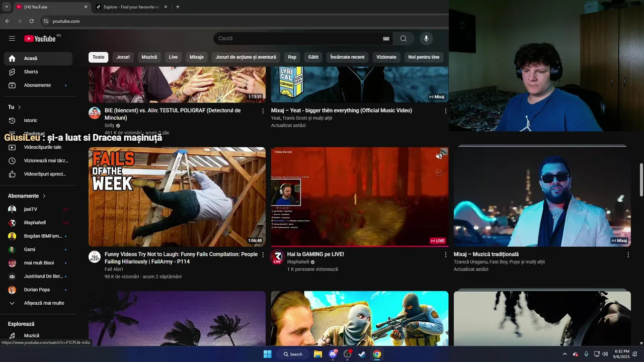Go to Acasă in the sidebar
Screen dimensions: 644x362
pos(38,58)
